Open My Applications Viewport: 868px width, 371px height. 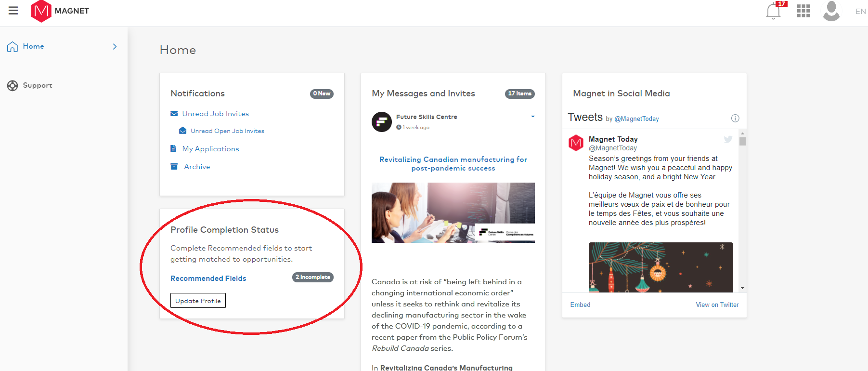tap(210, 149)
